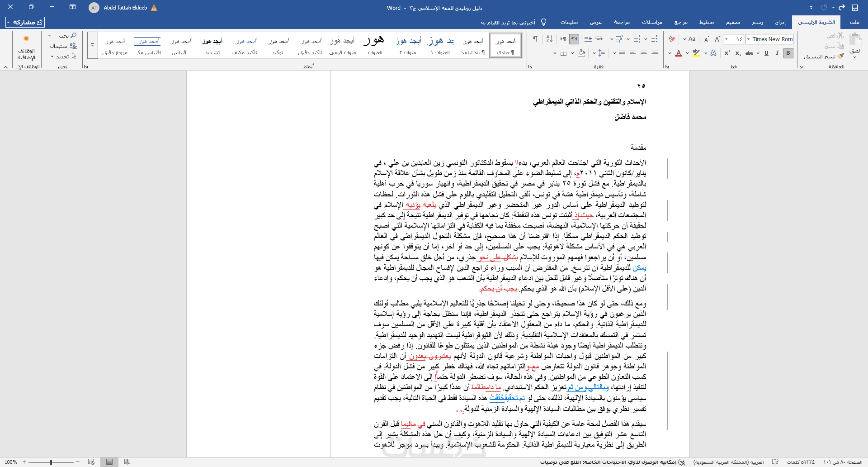Toggle Superscript formatting
The width and height of the screenshot is (868, 467).
(x=727, y=53)
